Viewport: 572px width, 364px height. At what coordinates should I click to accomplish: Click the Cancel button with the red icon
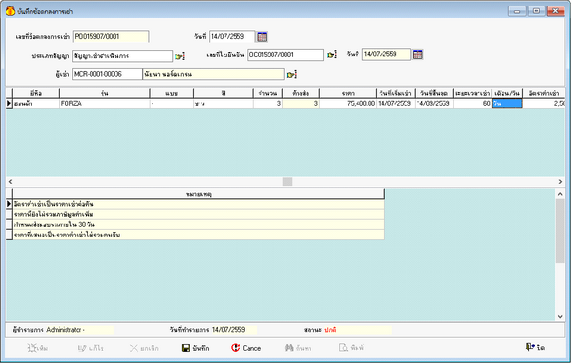point(246,348)
